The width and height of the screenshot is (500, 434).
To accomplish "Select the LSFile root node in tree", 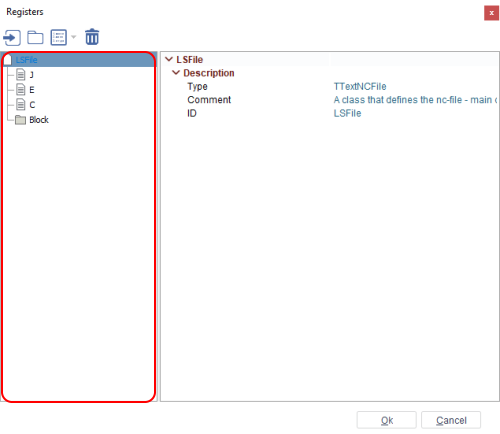I will [x=27, y=60].
